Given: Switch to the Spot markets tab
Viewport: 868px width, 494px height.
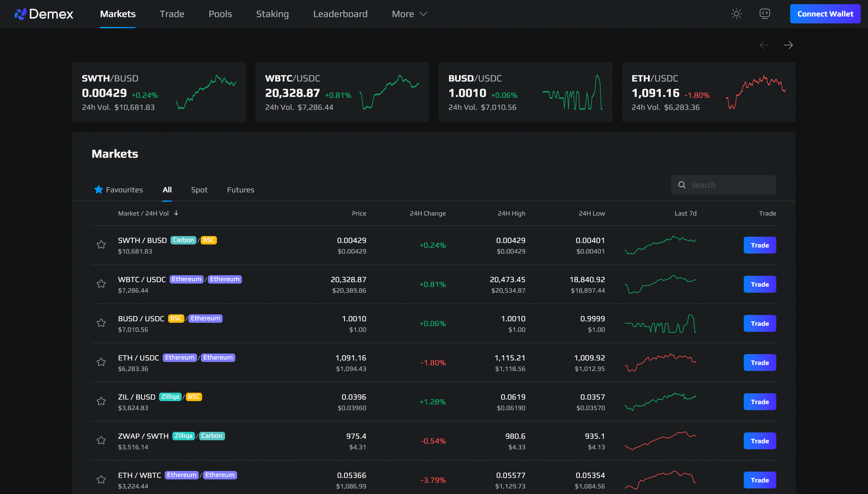Looking at the screenshot, I should pos(199,190).
